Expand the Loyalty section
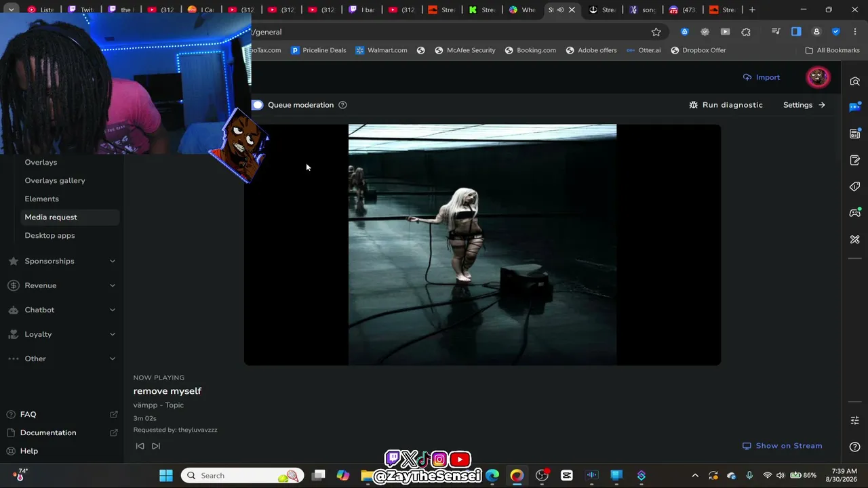 click(62, 334)
